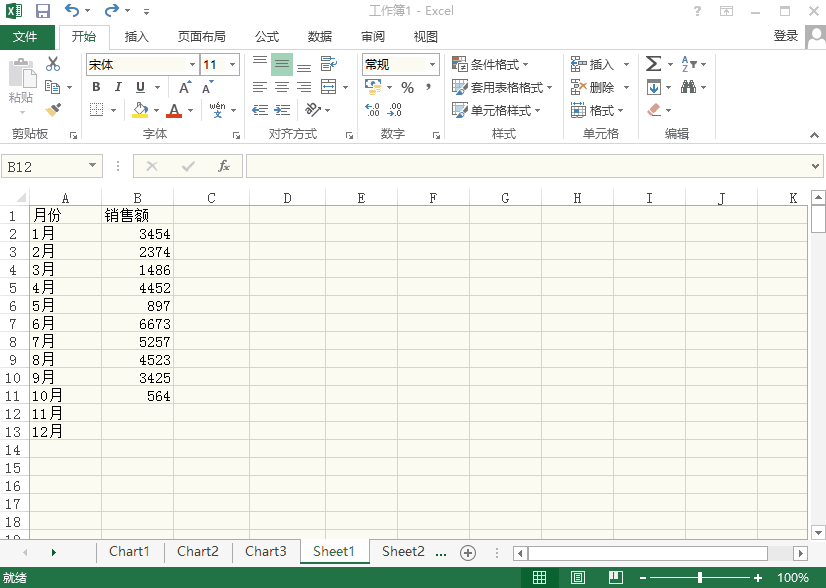Click 登录 to sign in
The image size is (826, 588).
click(x=785, y=36)
